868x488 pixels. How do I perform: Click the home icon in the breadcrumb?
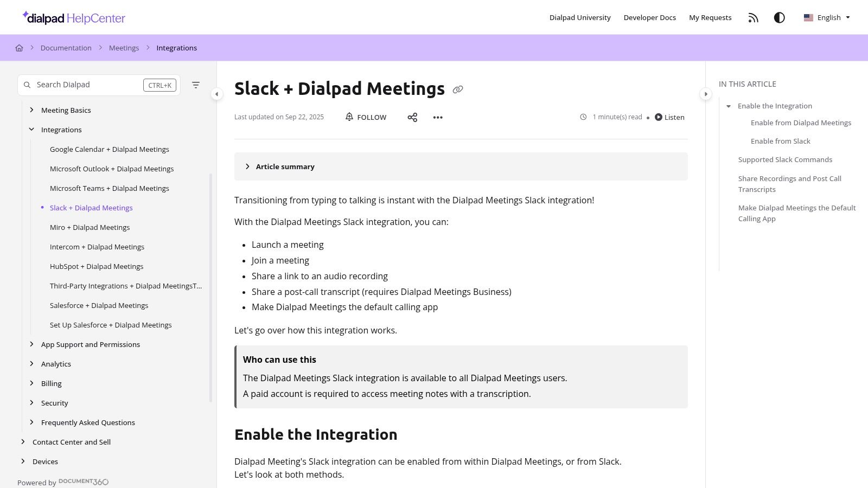coord(19,48)
